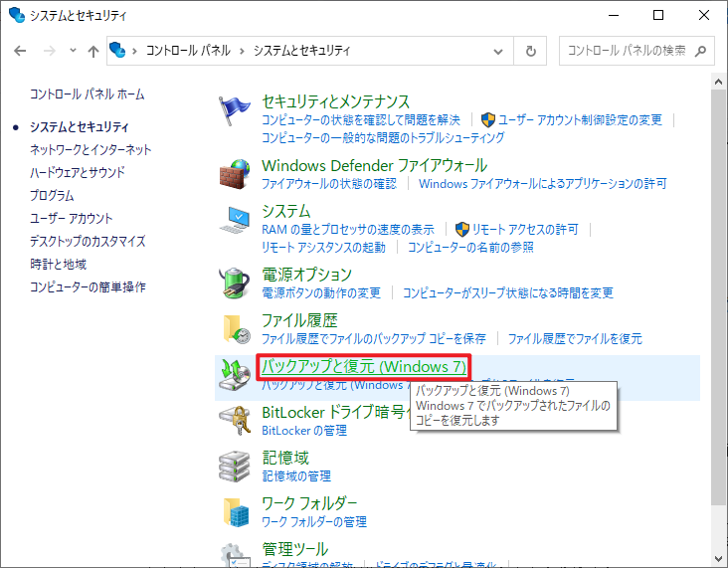Click the Refresh button beside address bar
Screen dimensions: 728x568
pyautogui.click(x=531, y=51)
